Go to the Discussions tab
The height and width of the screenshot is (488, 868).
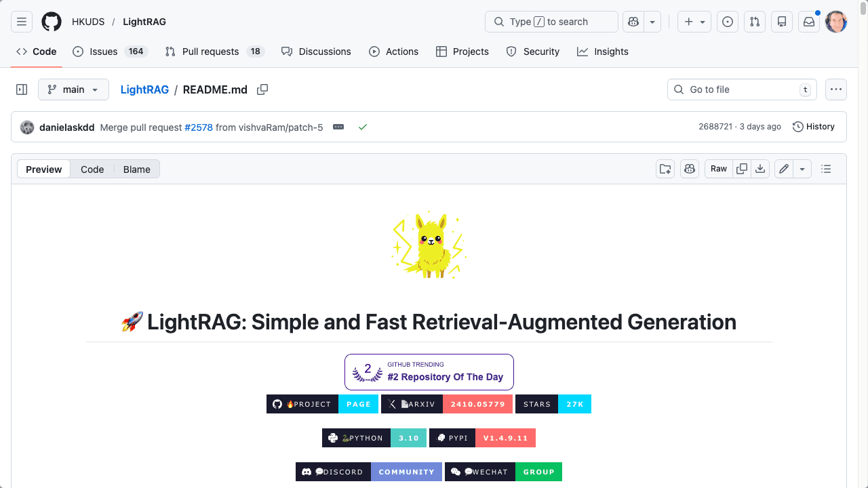316,52
